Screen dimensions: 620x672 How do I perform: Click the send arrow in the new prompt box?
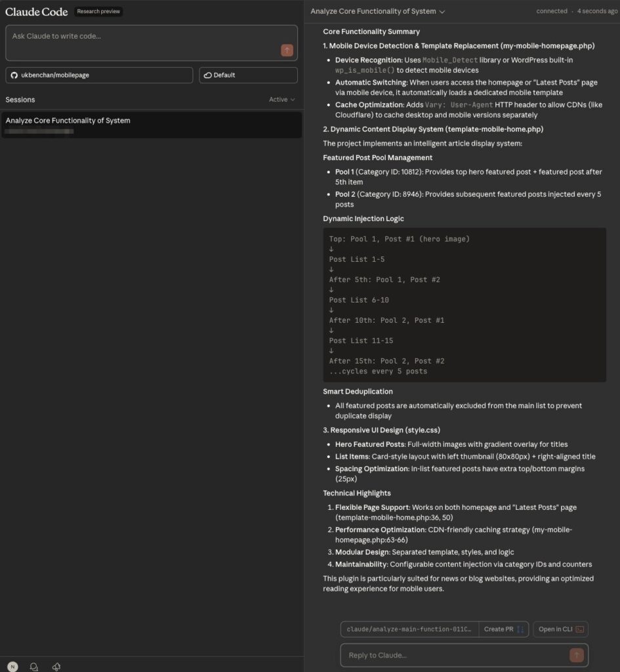287,51
